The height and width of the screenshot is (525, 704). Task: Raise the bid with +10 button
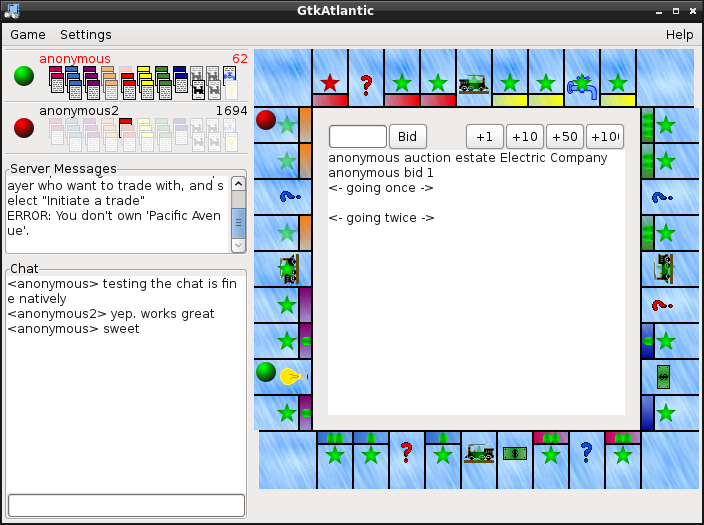tap(524, 137)
